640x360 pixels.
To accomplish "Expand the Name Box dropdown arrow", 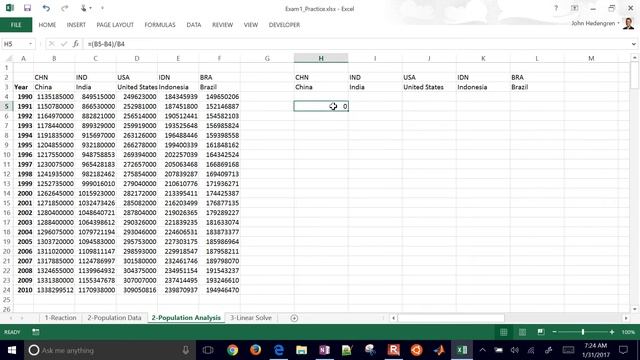I will click(x=30, y=44).
